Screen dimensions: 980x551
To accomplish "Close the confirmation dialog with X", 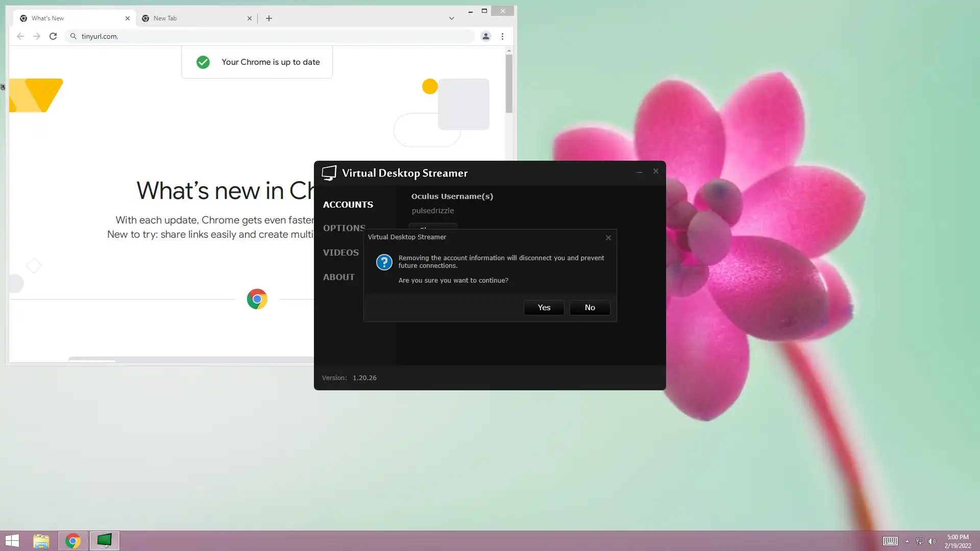I will 608,238.
